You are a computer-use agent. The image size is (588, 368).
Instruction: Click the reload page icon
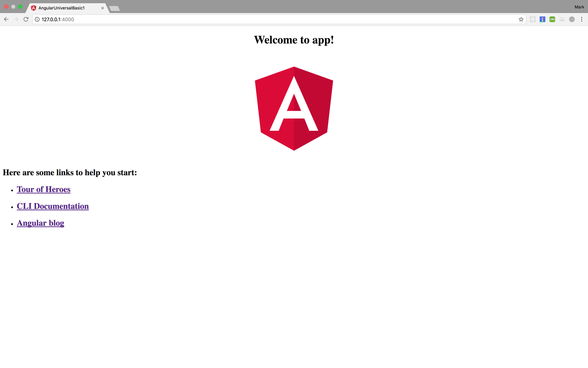[x=26, y=19]
